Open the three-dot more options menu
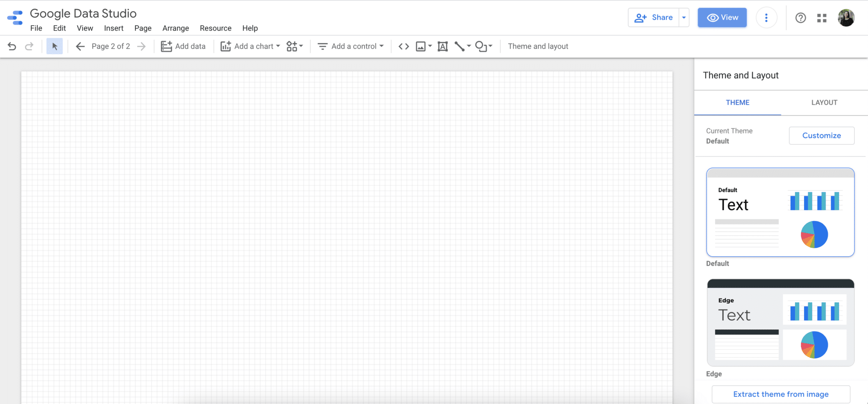868x404 pixels. [x=766, y=18]
